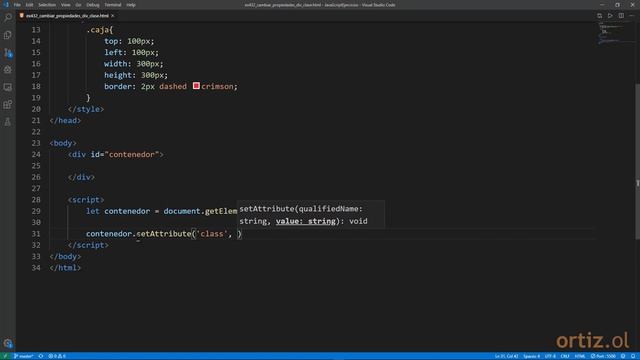Click the .caja selector on line 13
The width and height of the screenshot is (640, 360).
pos(100,30)
